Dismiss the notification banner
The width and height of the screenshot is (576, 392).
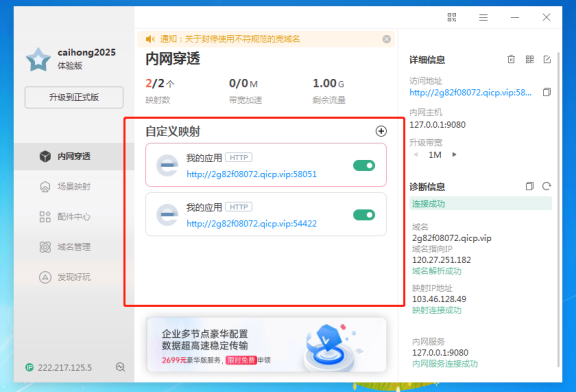tap(386, 39)
